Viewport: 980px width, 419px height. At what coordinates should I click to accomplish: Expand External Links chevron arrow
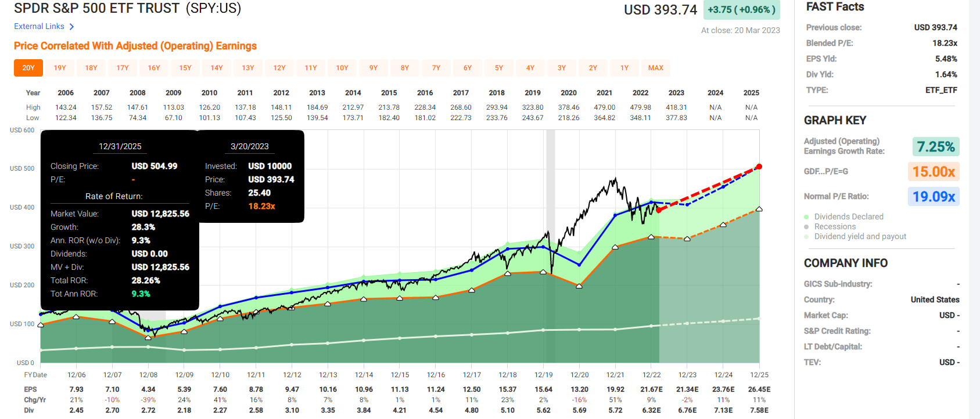click(x=71, y=27)
